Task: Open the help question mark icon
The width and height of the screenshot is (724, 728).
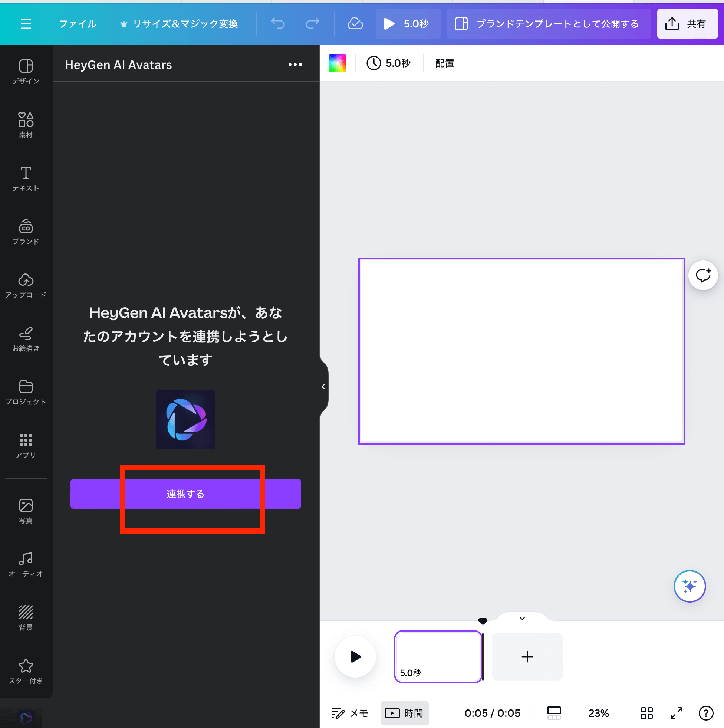Action: pyautogui.click(x=706, y=713)
